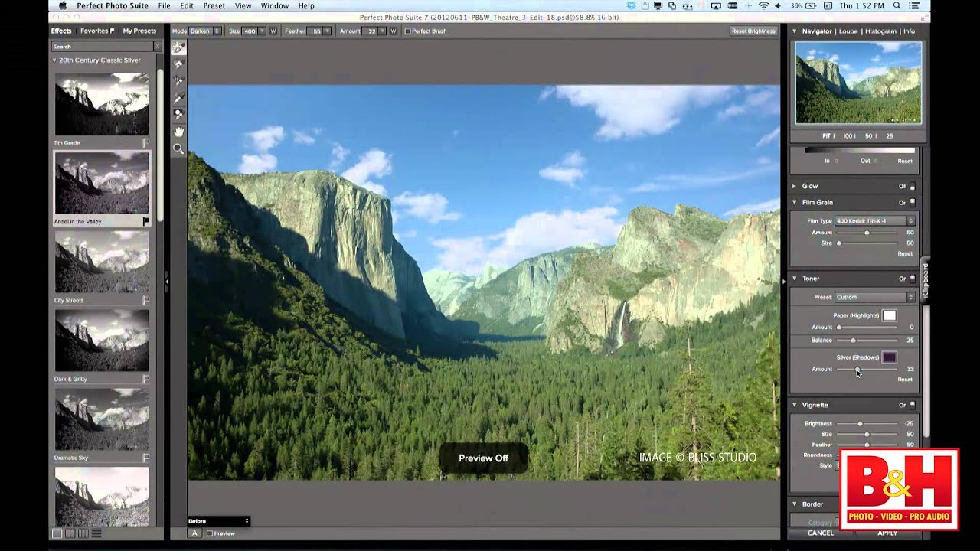Switch browser to two column view
980x551 pixels.
[70, 533]
